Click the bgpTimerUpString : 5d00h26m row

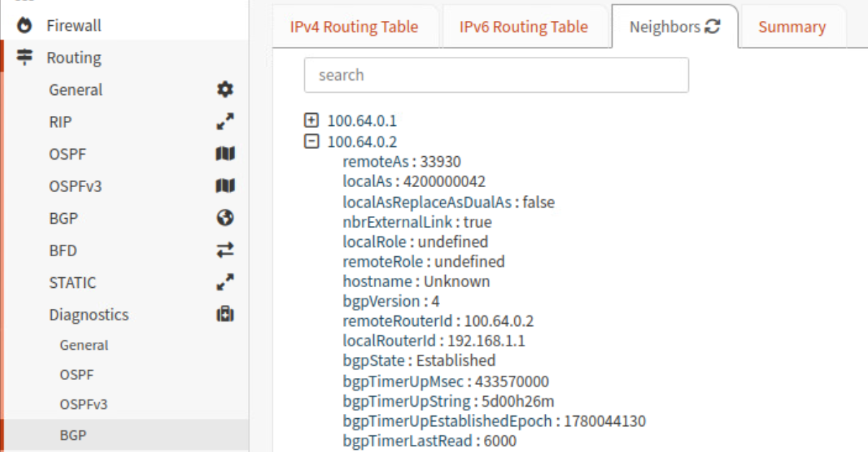pos(449,401)
